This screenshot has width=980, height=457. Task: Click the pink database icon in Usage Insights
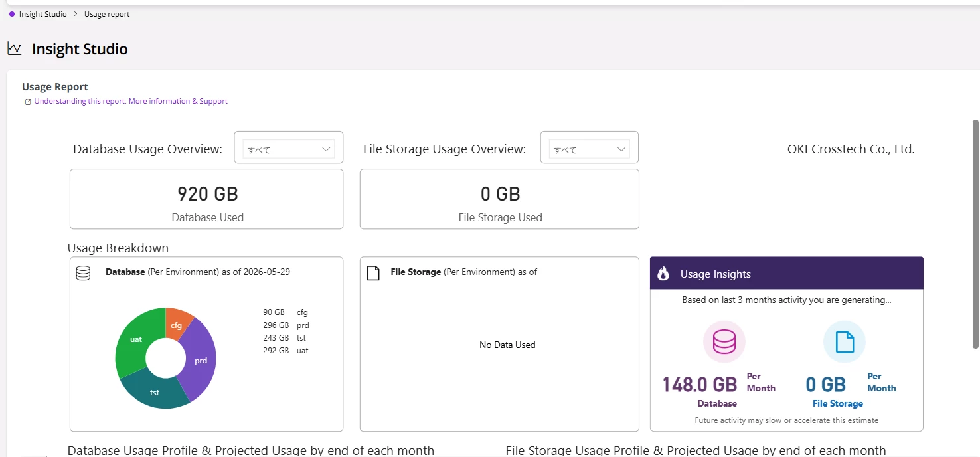pyautogui.click(x=724, y=342)
